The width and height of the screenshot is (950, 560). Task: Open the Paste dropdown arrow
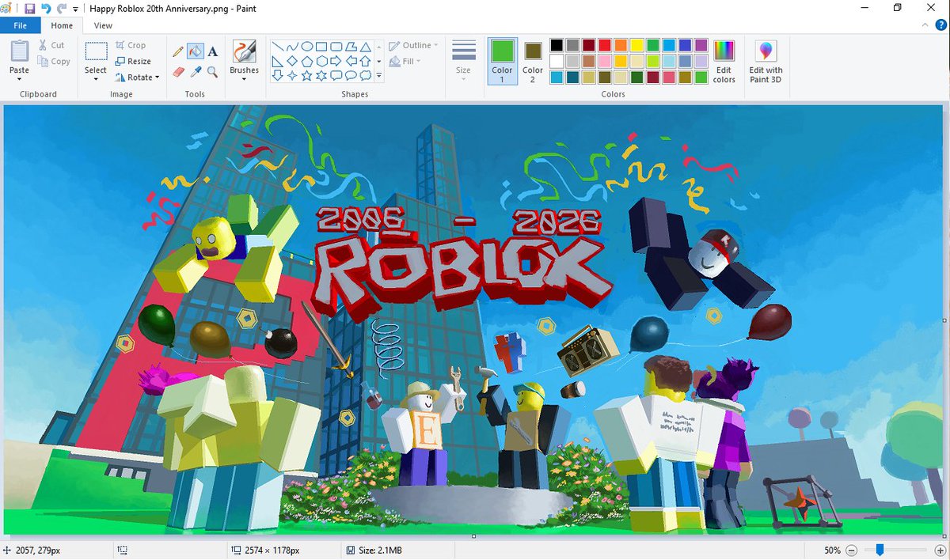pyautogui.click(x=19, y=79)
